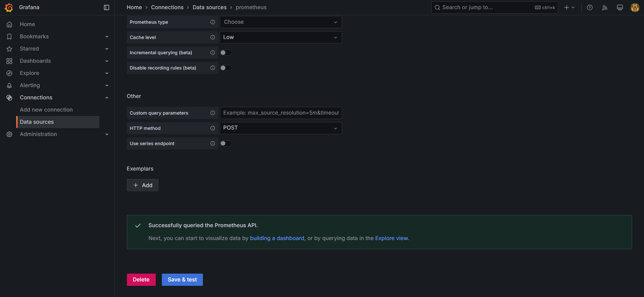Screen dimensions: 644x297
Task: Expand the Explore section chevron
Action: coord(107,73)
